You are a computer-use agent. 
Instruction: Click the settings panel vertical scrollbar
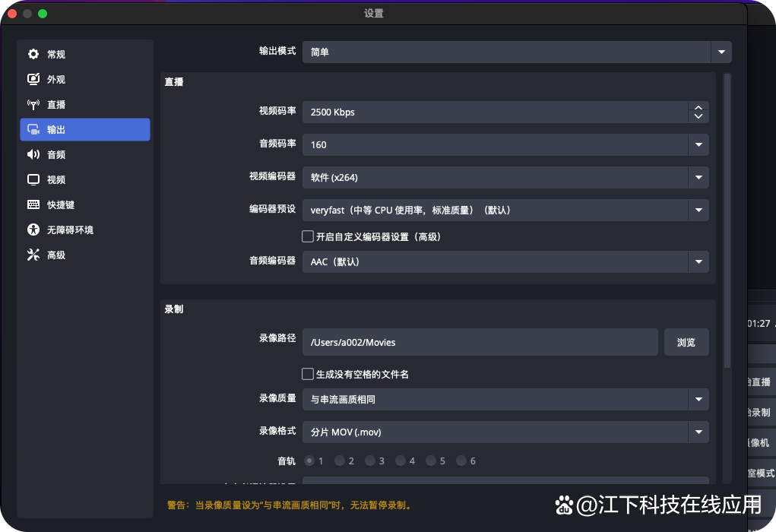click(727, 220)
